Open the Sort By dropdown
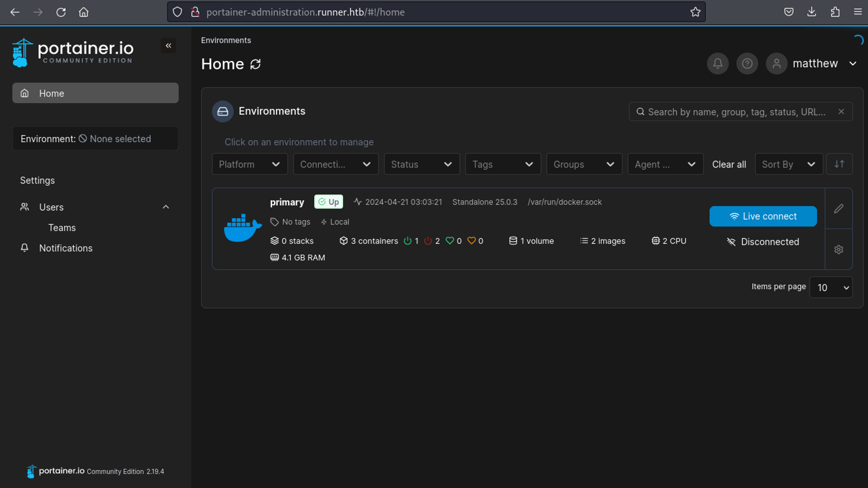Image resolution: width=868 pixels, height=488 pixels. [x=788, y=164]
